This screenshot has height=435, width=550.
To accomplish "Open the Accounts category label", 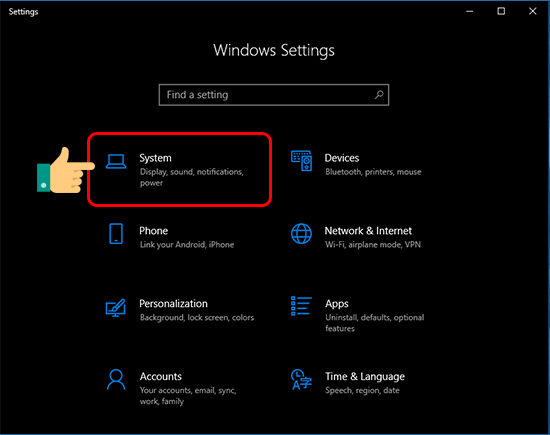I will click(x=161, y=376).
